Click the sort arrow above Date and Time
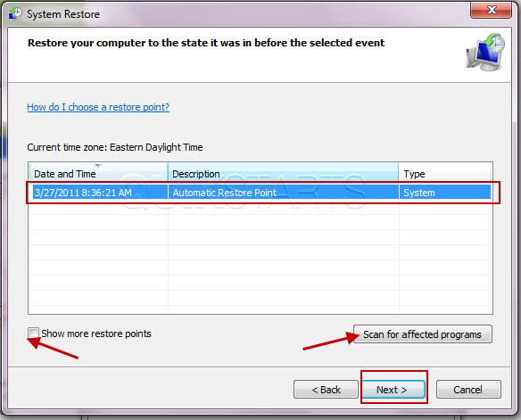The height and width of the screenshot is (420, 521). [99, 165]
